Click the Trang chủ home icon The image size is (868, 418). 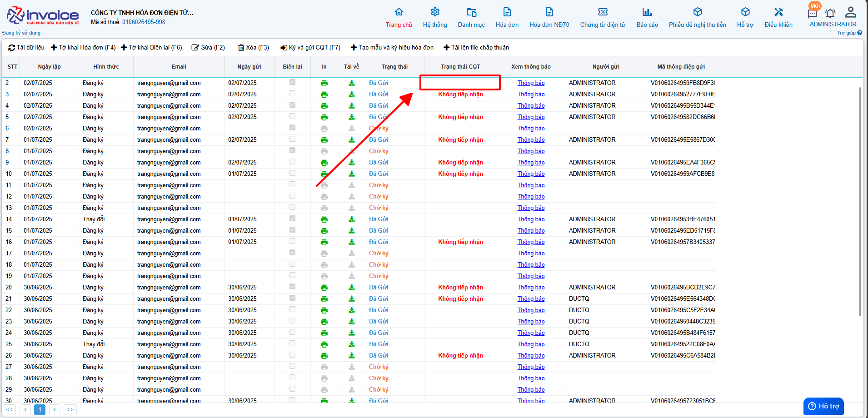tap(399, 12)
